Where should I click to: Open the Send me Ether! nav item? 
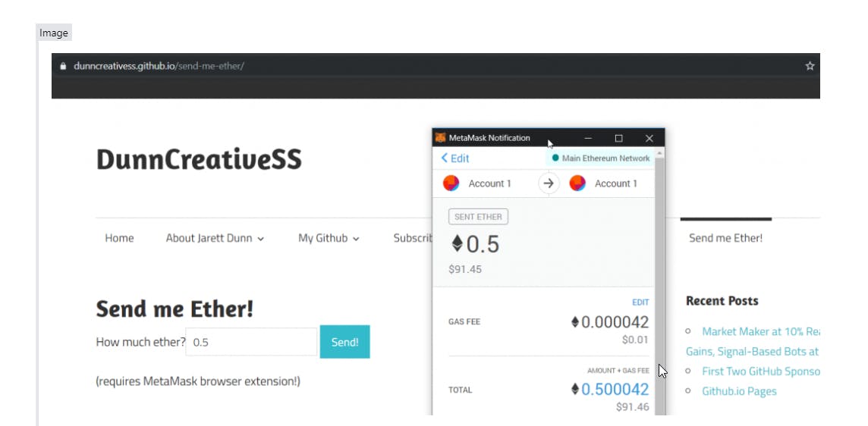(x=725, y=238)
